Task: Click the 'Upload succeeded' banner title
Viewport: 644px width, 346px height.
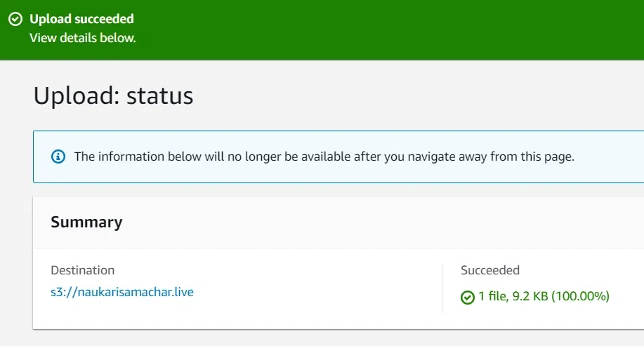Action: click(81, 19)
